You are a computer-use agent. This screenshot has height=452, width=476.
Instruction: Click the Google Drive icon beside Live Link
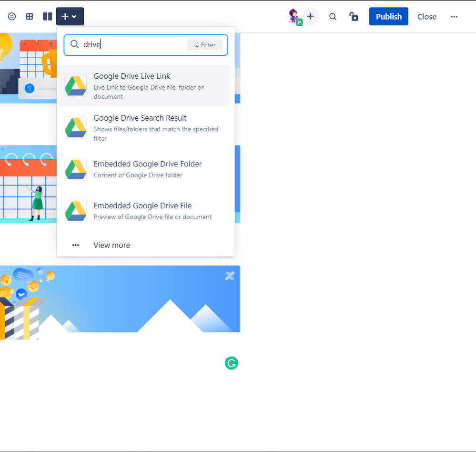pyautogui.click(x=76, y=86)
